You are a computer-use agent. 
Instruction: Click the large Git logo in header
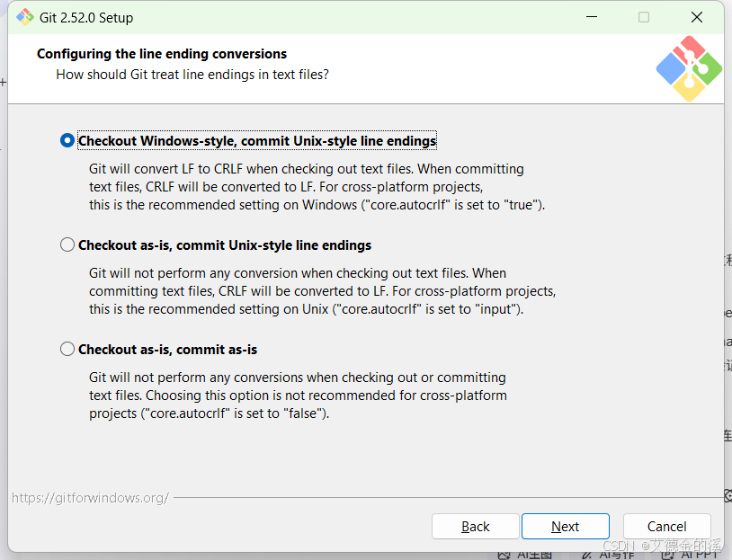[689, 68]
